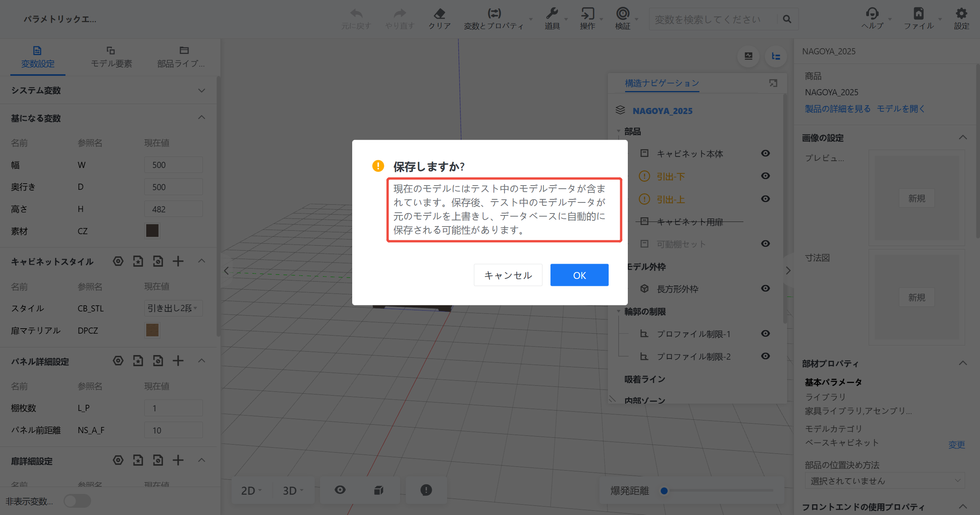Click the warning exclamation icon in bottom toolbar

[426, 490]
